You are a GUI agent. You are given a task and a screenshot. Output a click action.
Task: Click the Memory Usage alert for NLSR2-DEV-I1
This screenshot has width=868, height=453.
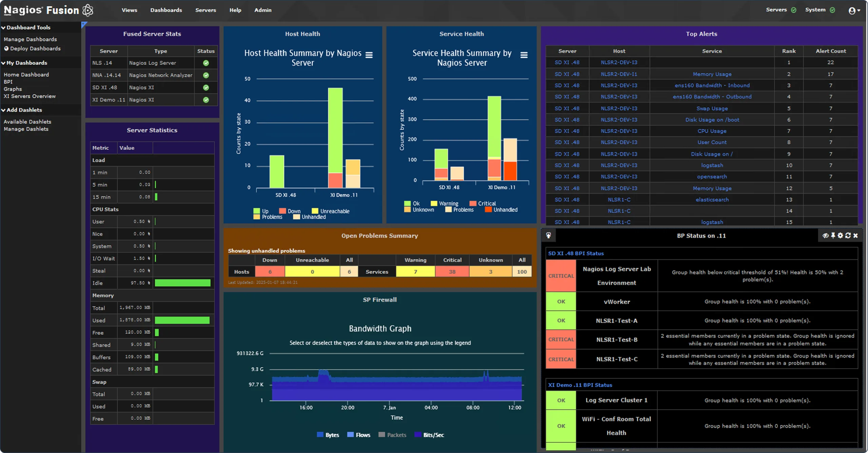[712, 74]
